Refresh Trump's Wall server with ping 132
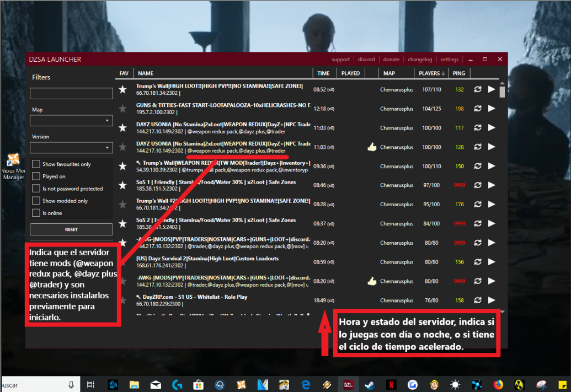Screen dimensions: 571x392 point(478,89)
